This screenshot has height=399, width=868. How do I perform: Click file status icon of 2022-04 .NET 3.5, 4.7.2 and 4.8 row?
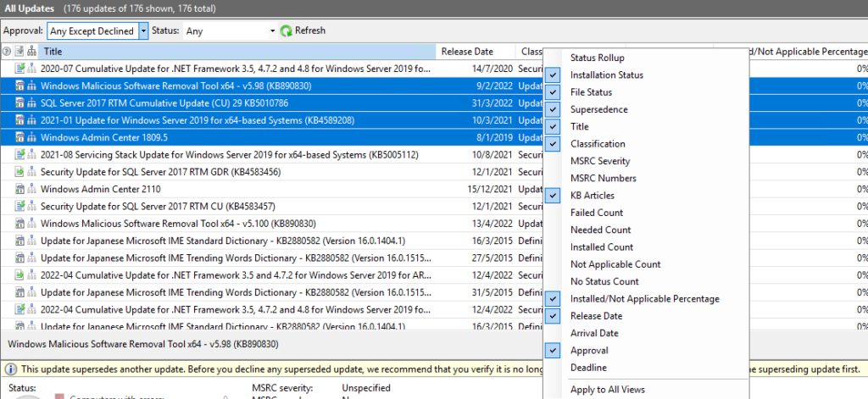[x=20, y=309]
